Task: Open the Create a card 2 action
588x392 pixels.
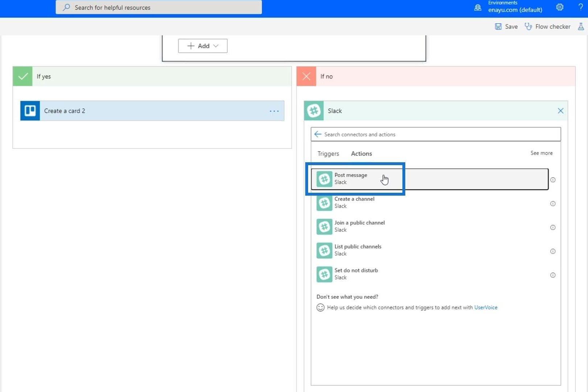Action: point(152,111)
